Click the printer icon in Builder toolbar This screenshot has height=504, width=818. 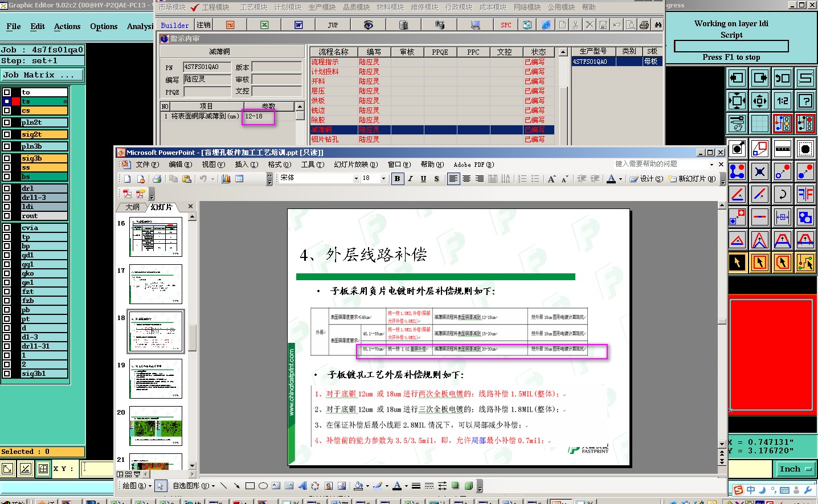tap(644, 24)
